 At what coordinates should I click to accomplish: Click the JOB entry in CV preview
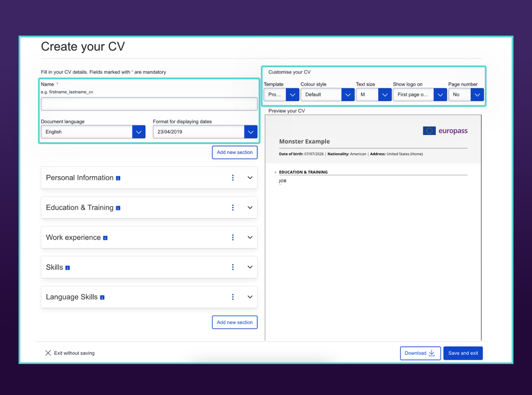282,181
